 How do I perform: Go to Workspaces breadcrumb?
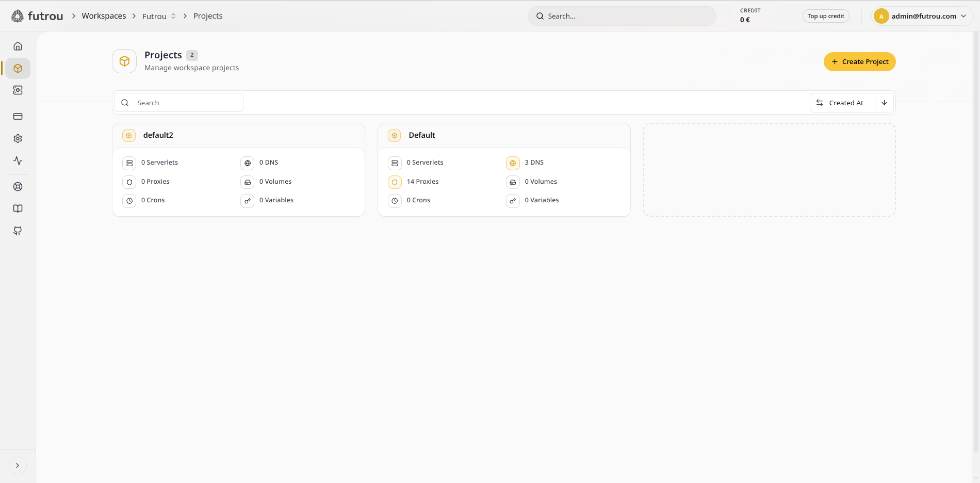coord(104,16)
